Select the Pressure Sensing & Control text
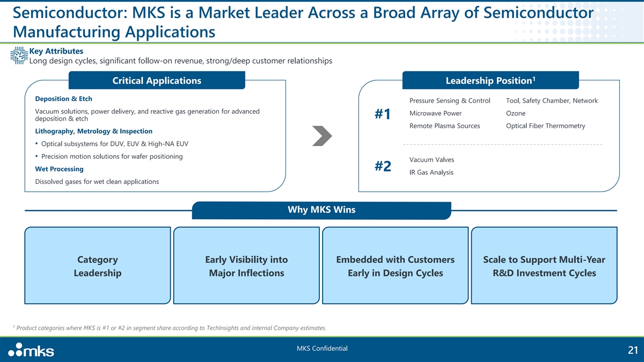The width and height of the screenshot is (644, 362). 450,101
